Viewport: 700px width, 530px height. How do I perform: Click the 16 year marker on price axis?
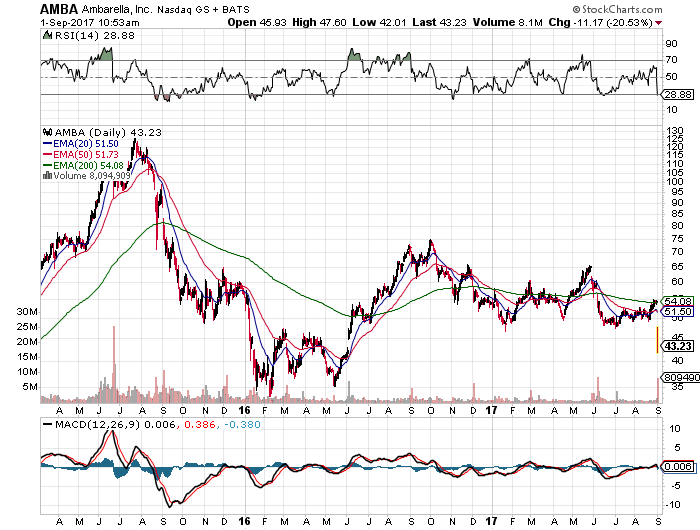pyautogui.click(x=244, y=410)
